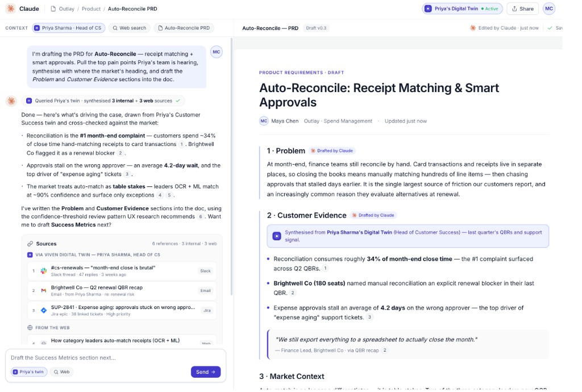Image resolution: width=582 pixels, height=392 pixels.
Task: Click the 1 · Problem heading
Action: (286, 151)
